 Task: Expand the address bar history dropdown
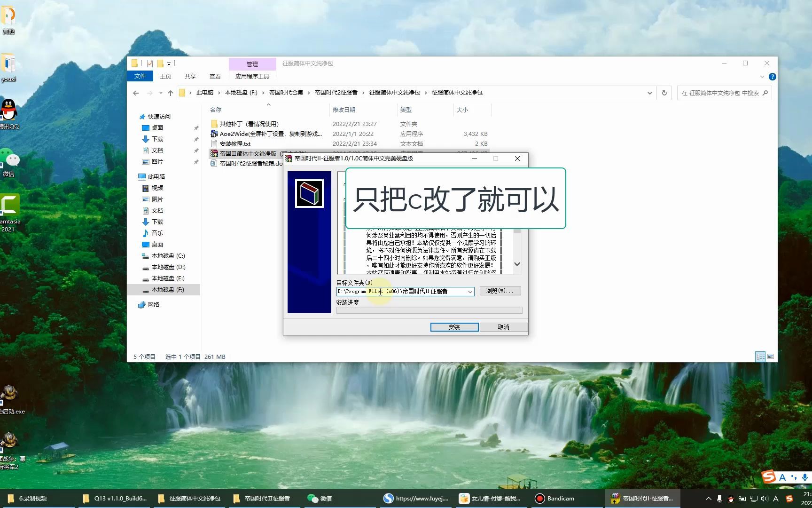[650, 93]
